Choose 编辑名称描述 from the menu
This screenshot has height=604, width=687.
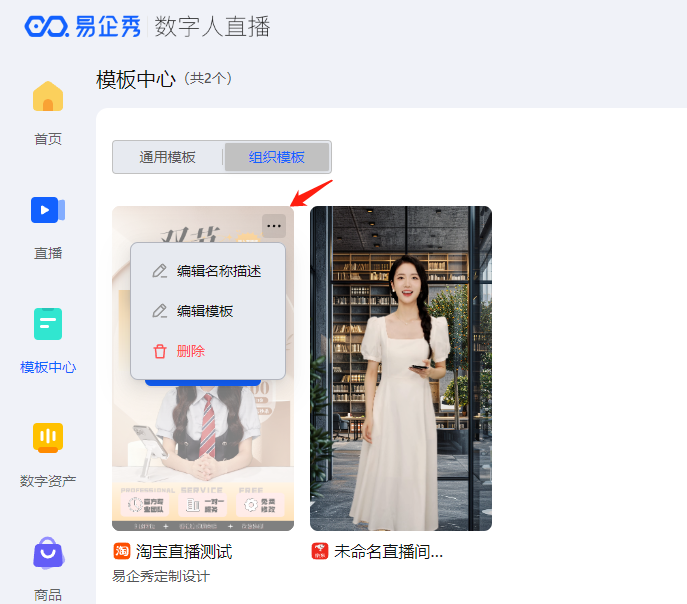pyautogui.click(x=208, y=271)
